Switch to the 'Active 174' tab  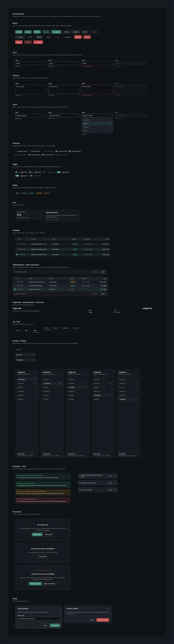56,328
